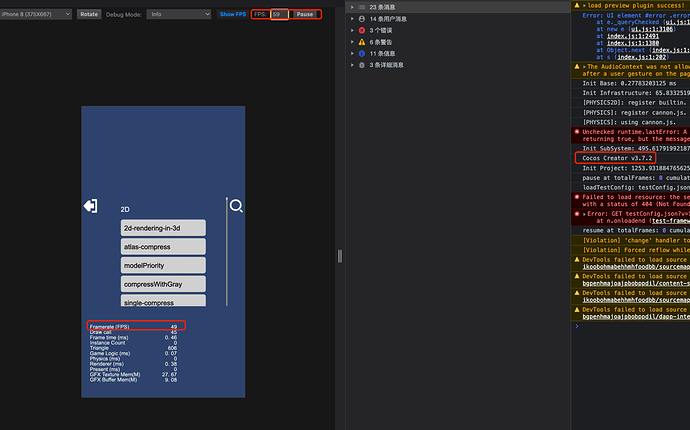Screen dimensions: 690x430
Task: Click the FPS value input field
Action: (279, 15)
